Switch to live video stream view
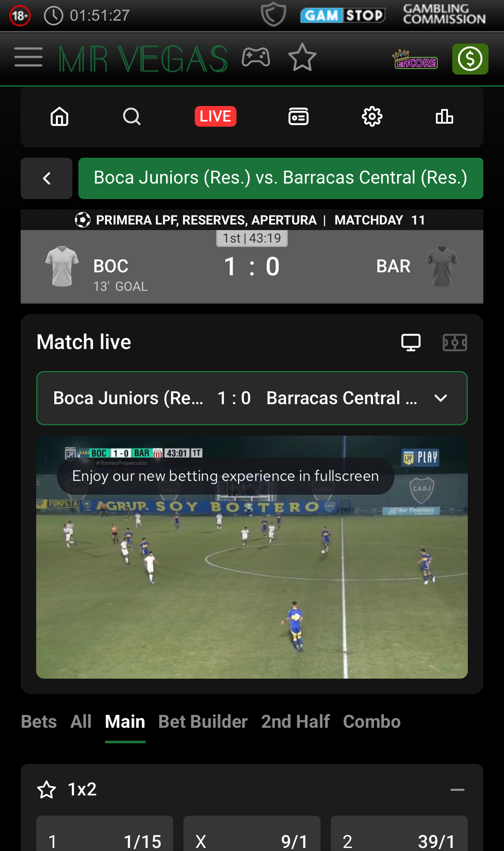 [411, 343]
